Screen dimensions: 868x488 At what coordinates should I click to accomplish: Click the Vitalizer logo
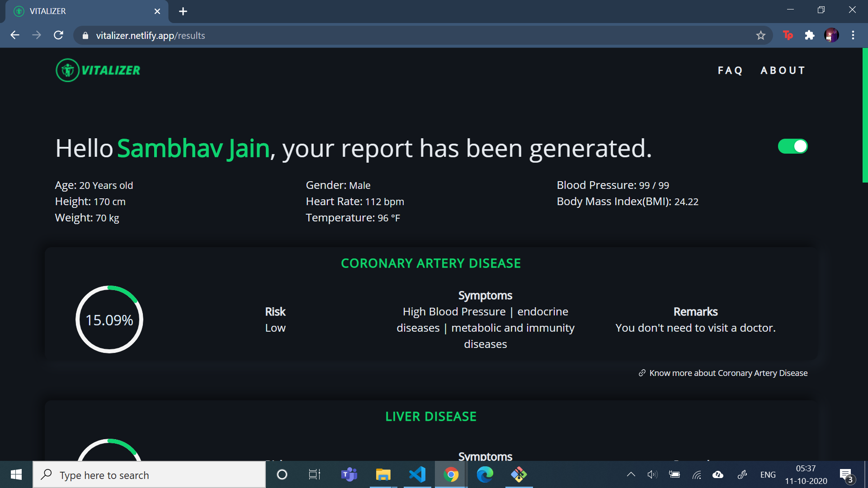point(98,70)
